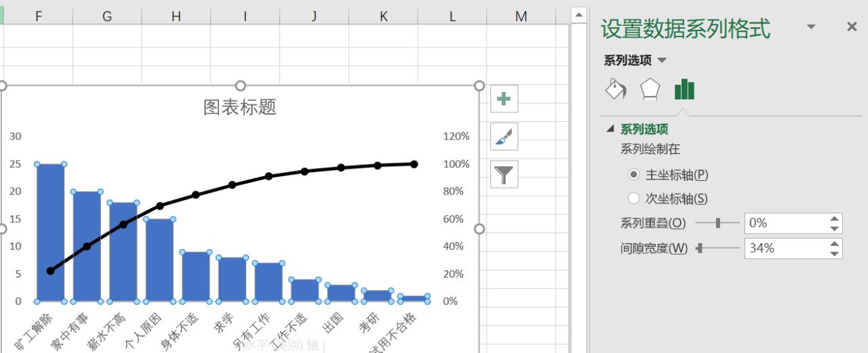Click the 出国 category axis label
868x353 pixels.
[332, 323]
